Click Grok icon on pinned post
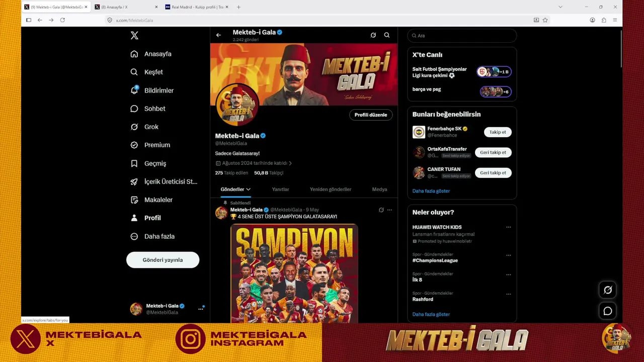644x362 pixels. (381, 210)
